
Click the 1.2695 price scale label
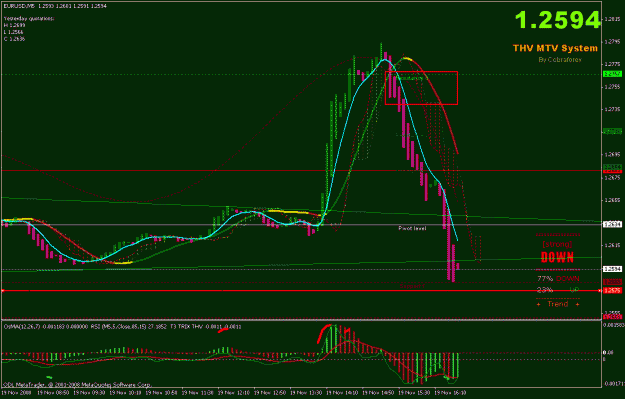coord(612,154)
